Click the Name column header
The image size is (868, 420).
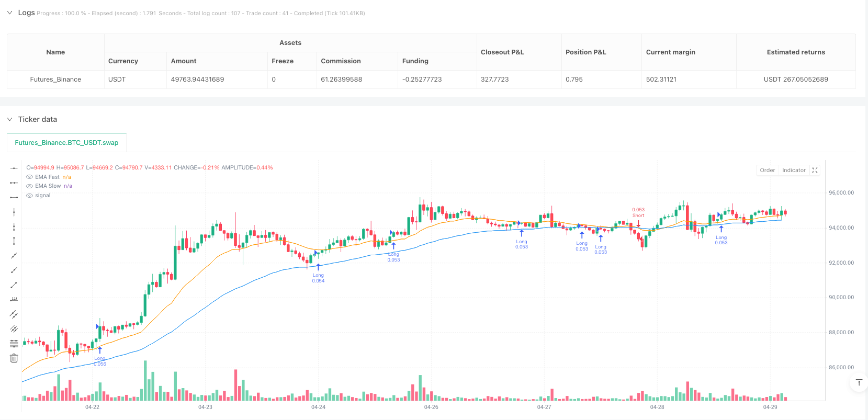click(x=55, y=52)
